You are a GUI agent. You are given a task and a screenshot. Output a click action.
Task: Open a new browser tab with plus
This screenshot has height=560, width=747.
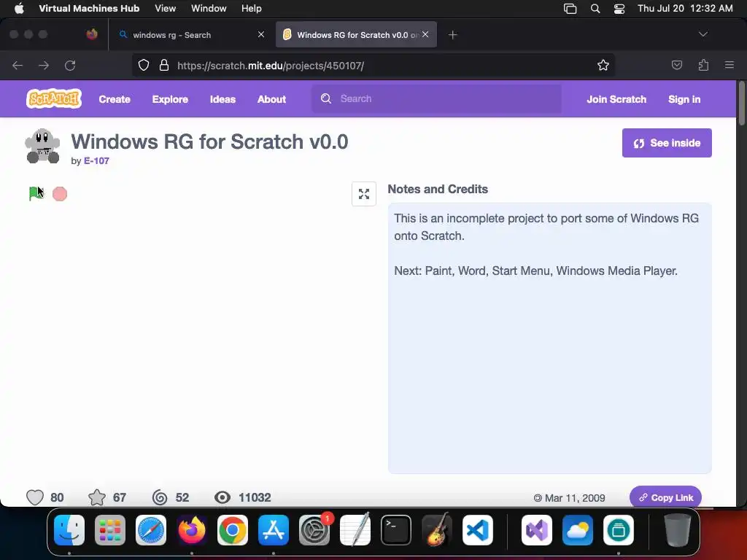click(452, 35)
